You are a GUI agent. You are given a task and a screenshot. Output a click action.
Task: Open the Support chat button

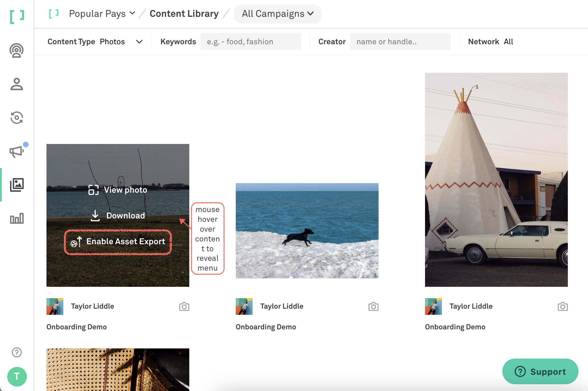click(x=540, y=371)
